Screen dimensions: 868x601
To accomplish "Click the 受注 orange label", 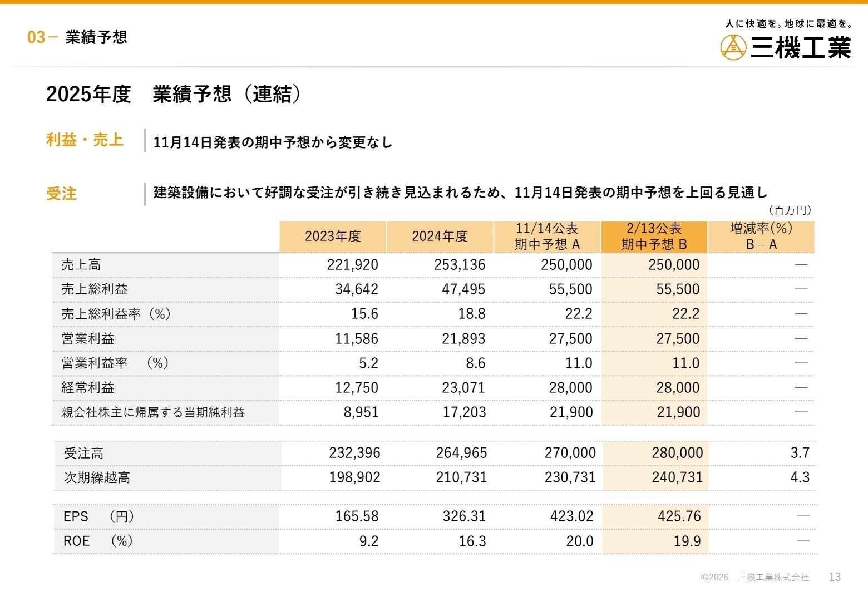I will pyautogui.click(x=61, y=194).
